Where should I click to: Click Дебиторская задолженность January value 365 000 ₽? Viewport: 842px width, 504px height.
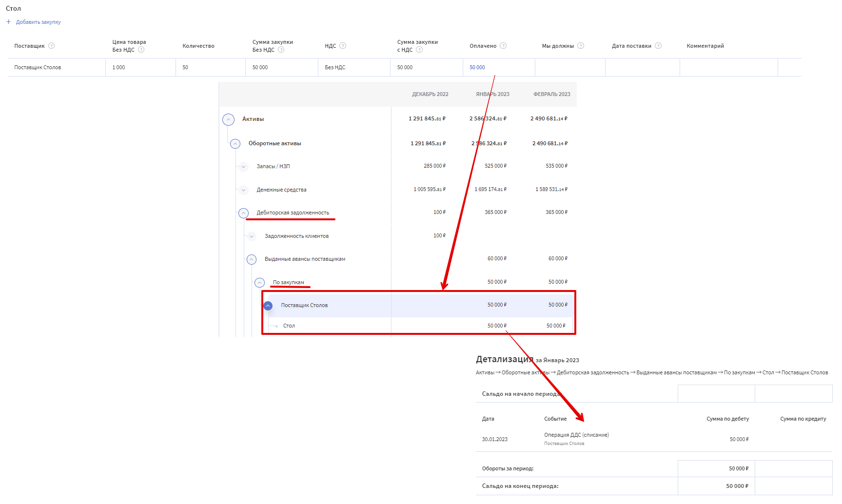click(495, 213)
